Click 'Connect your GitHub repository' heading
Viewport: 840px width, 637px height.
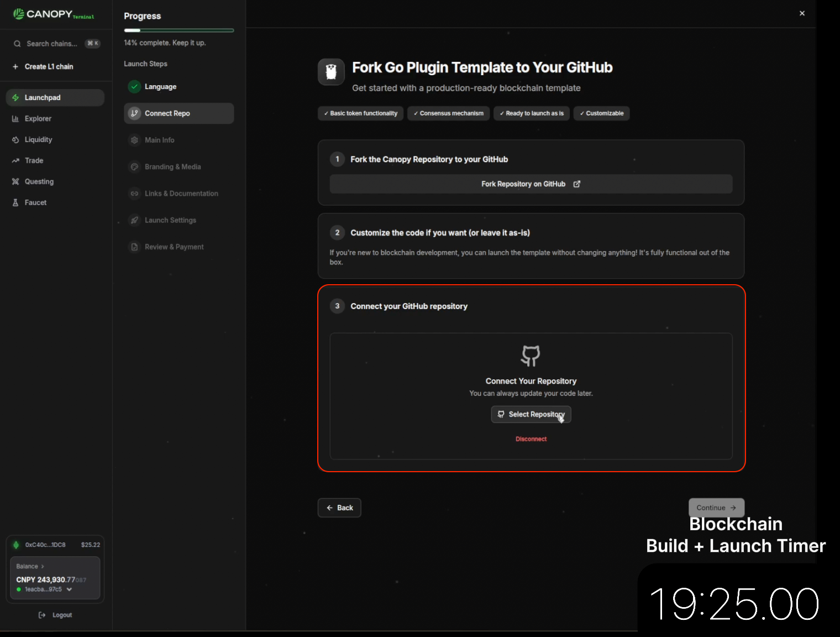409,306
